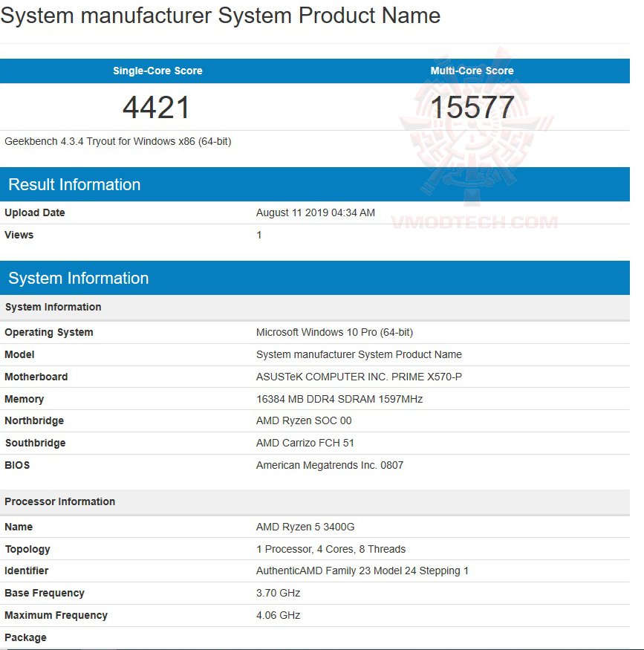The width and height of the screenshot is (644, 650).
Task: Click the Identifier label
Action: pos(27,571)
